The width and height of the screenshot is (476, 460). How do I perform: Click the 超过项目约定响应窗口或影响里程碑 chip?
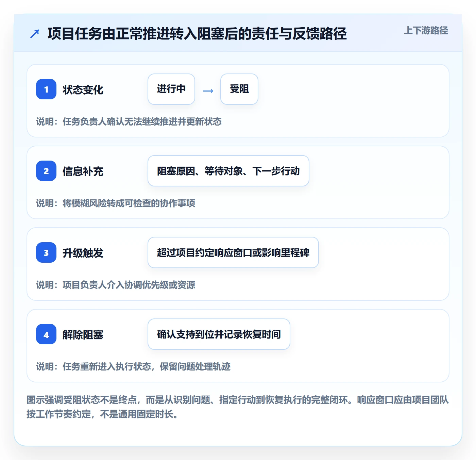(233, 252)
